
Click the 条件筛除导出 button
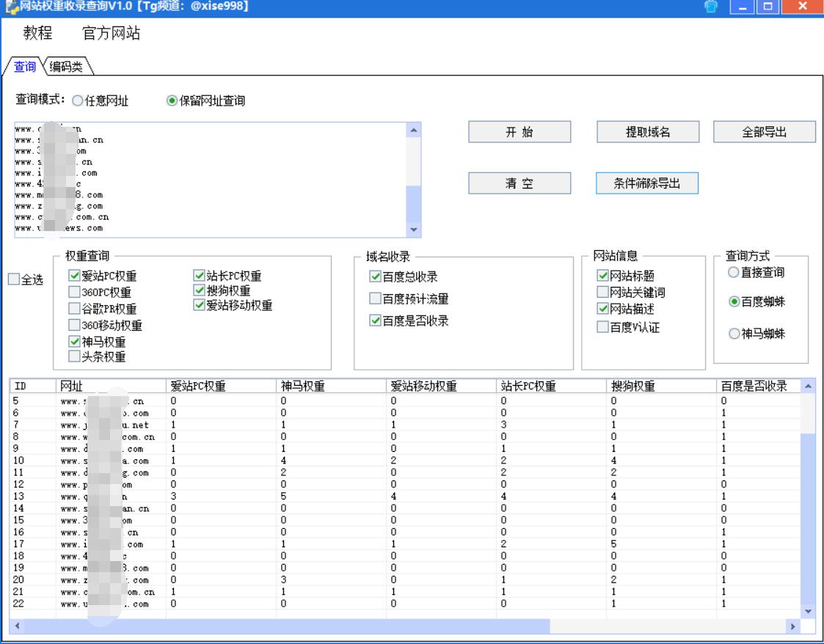647,183
